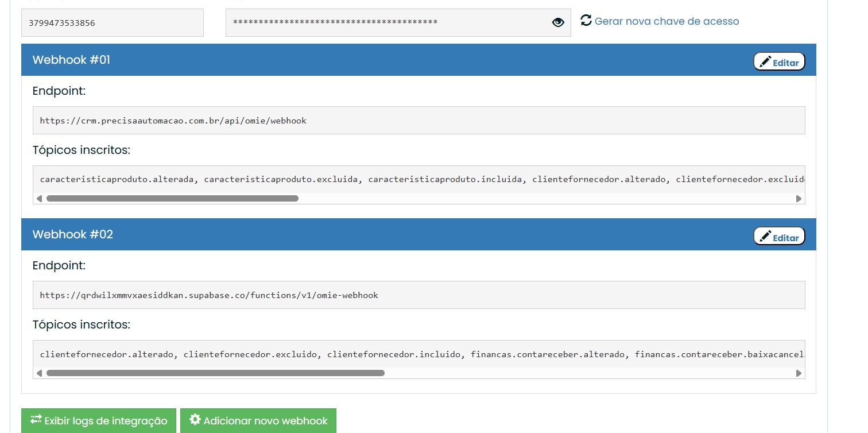Edit Webhook #02 using pencil button
The height and width of the screenshot is (433, 868).
[x=779, y=236]
